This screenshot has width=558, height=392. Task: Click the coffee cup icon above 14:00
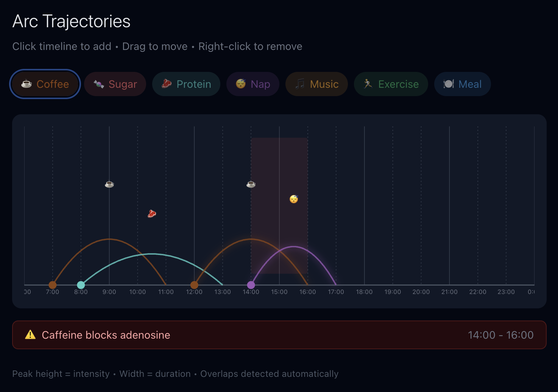click(251, 184)
